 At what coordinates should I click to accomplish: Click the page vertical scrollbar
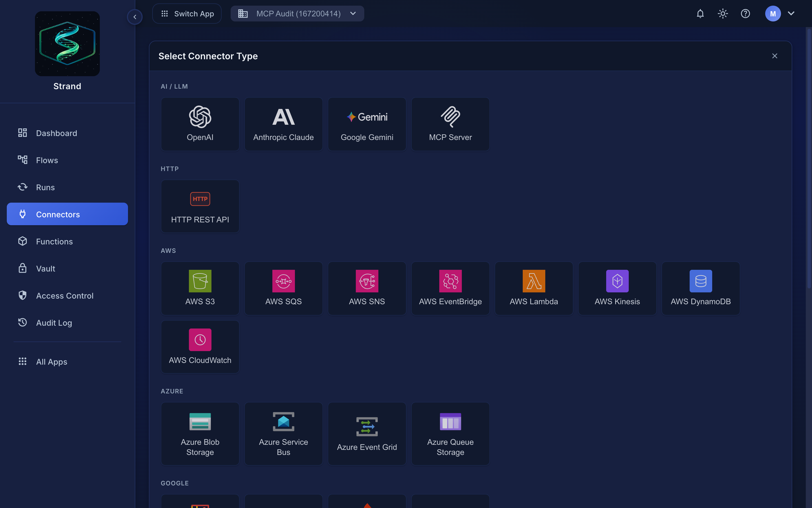click(809, 158)
